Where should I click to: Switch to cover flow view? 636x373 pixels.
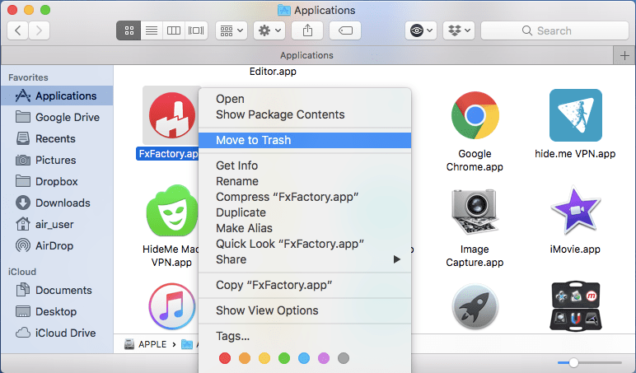click(196, 30)
